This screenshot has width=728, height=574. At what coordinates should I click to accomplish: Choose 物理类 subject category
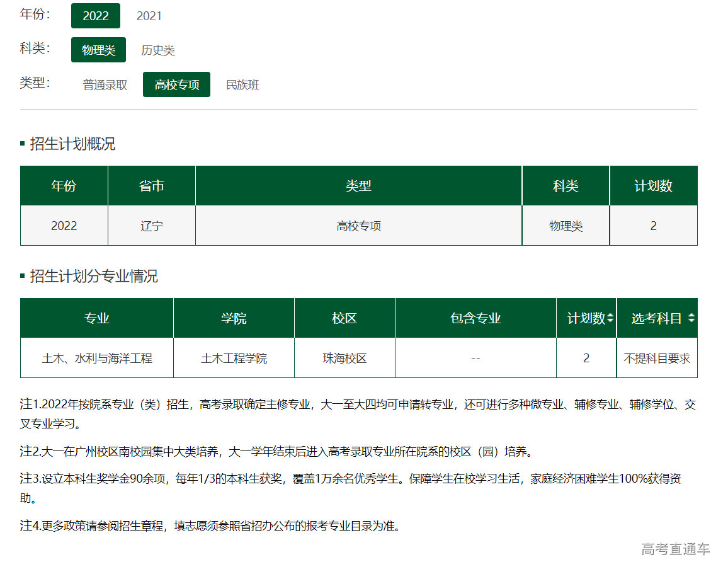(x=98, y=50)
